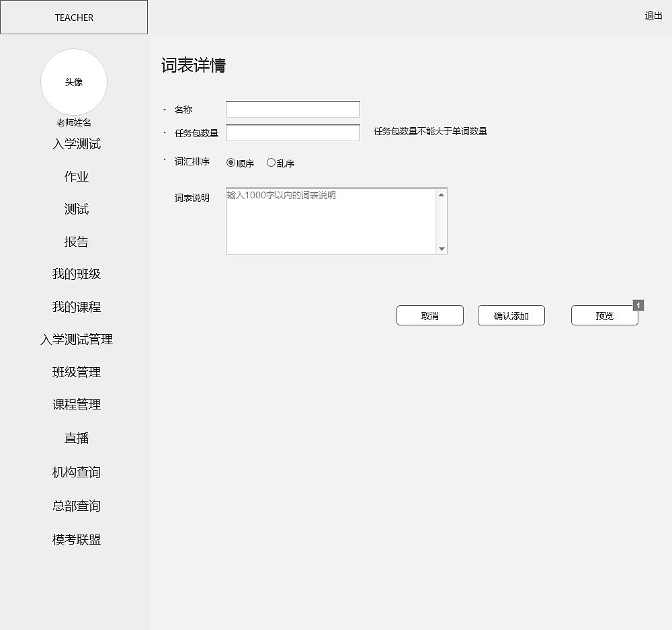672x630 pixels.
Task: Click the scrollbar down arrow on 词表说明
Action: (442, 249)
